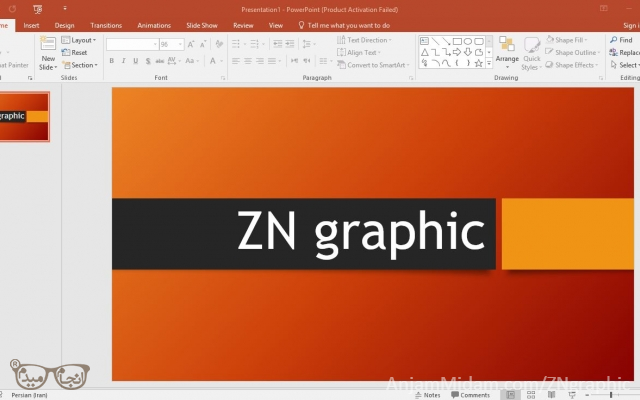Expand the shapes gallery More button

[489, 63]
